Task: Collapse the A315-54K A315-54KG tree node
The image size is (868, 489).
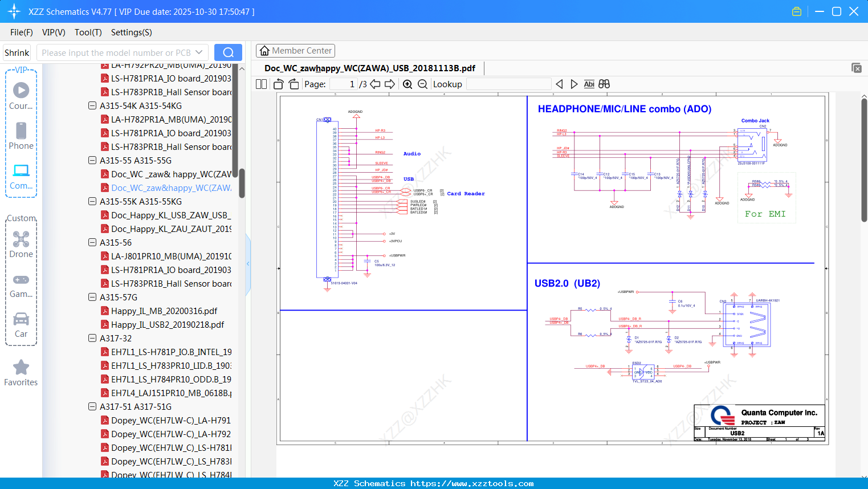Action: 92,106
